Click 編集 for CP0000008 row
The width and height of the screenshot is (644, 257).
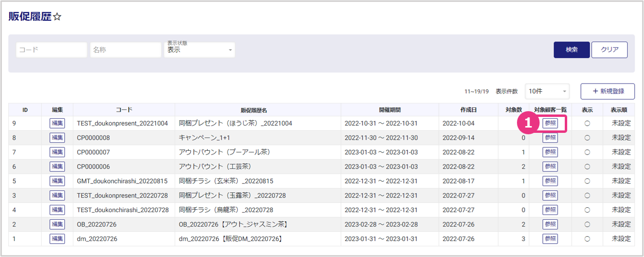57,138
